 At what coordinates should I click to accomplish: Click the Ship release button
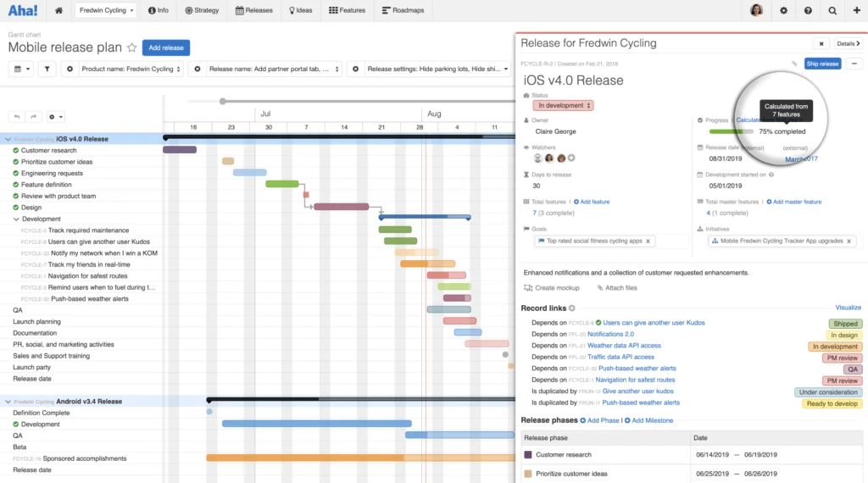pos(822,64)
